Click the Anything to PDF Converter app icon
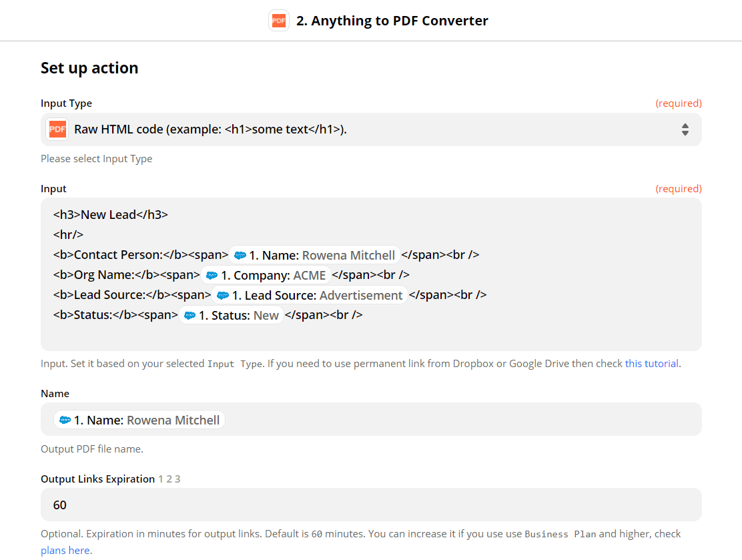The image size is (742, 560). point(278,20)
